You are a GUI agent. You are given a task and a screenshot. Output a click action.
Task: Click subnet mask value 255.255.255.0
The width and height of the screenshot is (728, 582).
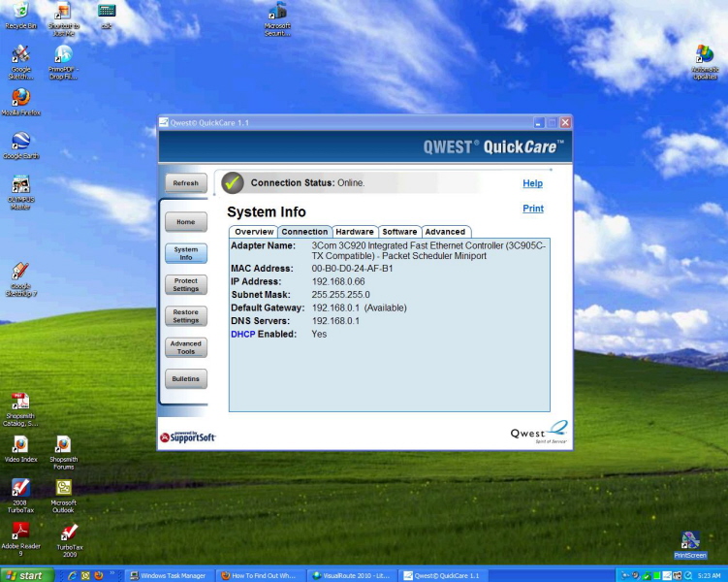tap(341, 295)
